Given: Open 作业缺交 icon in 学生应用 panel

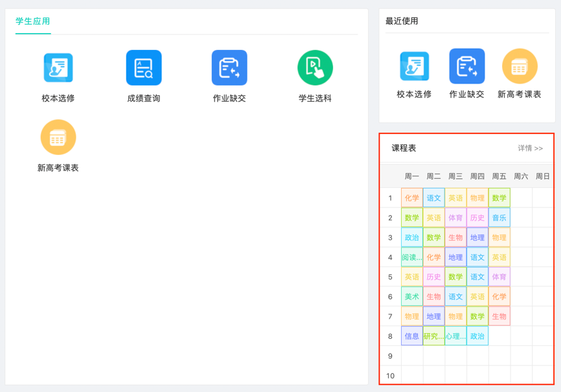Looking at the screenshot, I should (x=229, y=67).
